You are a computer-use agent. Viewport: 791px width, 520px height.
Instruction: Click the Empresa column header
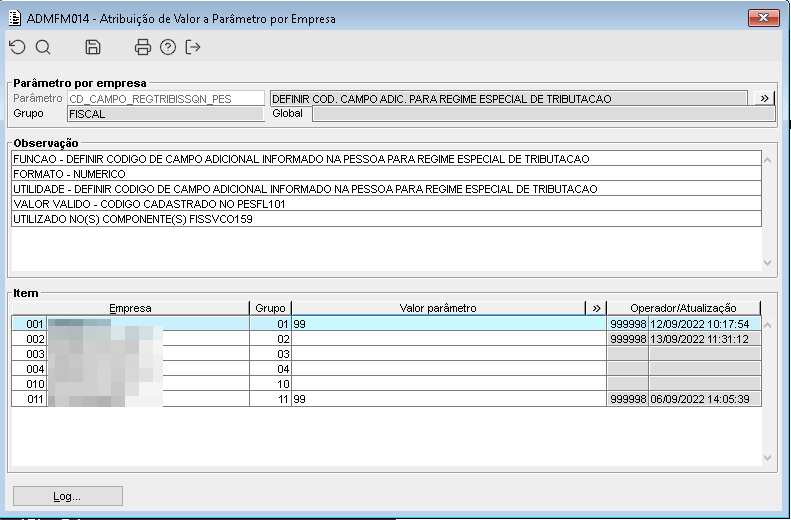(131, 308)
